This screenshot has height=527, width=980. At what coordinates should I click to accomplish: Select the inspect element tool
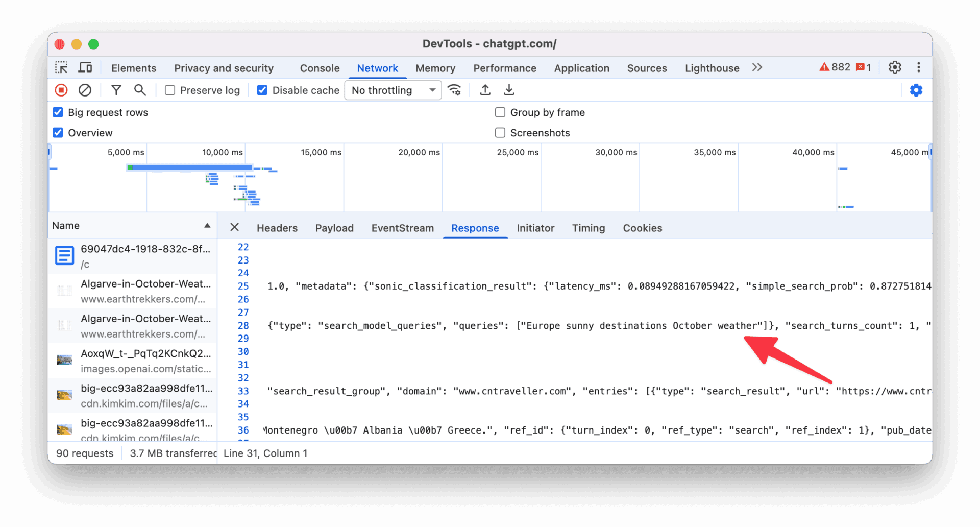point(61,67)
